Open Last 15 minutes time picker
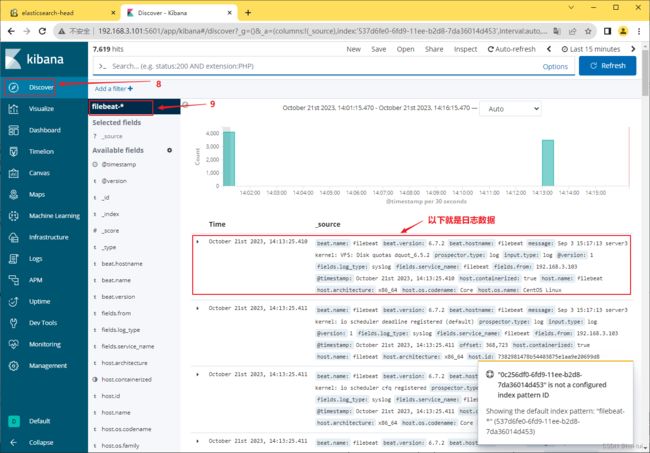The width and height of the screenshot is (650, 453). pos(591,49)
